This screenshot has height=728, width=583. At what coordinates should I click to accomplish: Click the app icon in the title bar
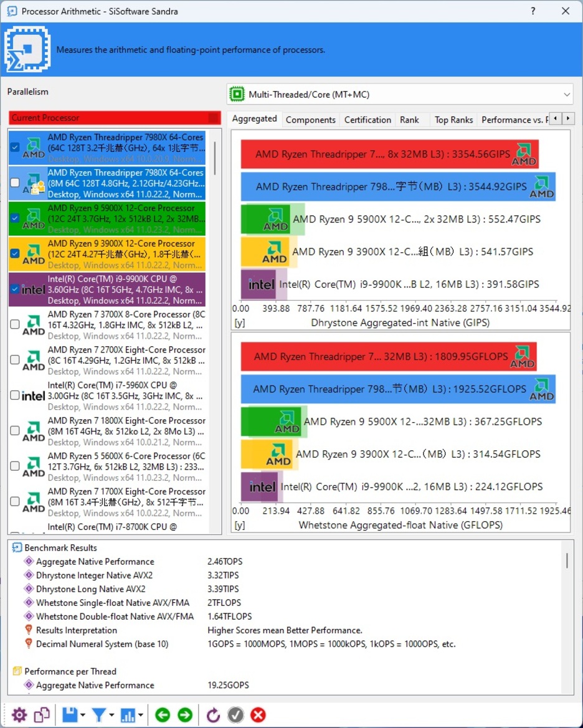(12, 11)
